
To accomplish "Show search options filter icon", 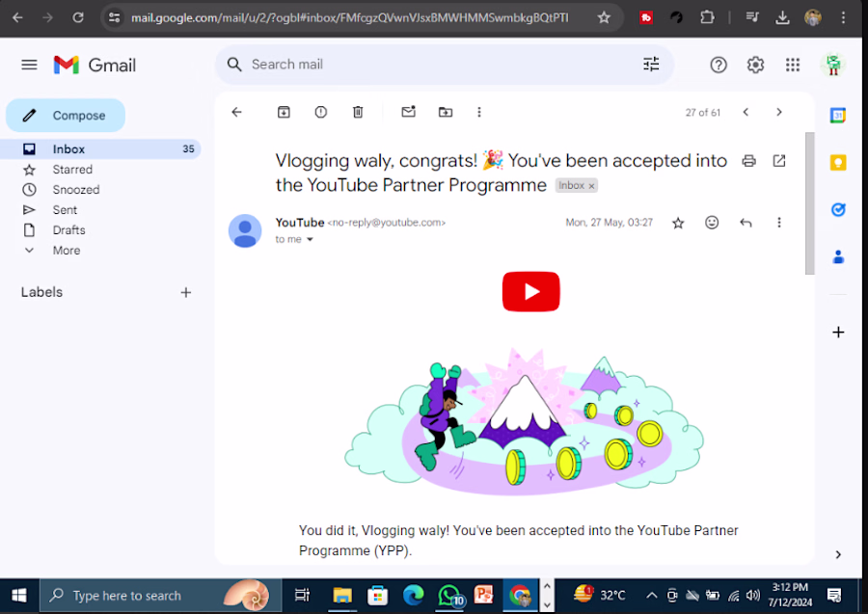I will point(651,65).
